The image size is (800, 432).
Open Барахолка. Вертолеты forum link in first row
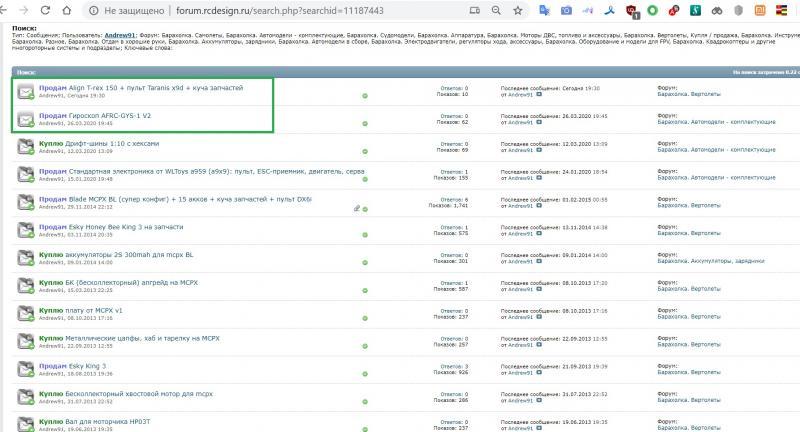pyautogui.click(x=684, y=96)
